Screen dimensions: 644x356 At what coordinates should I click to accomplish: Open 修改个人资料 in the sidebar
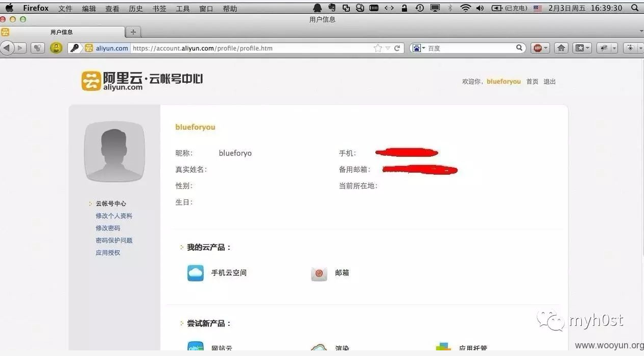(x=114, y=216)
